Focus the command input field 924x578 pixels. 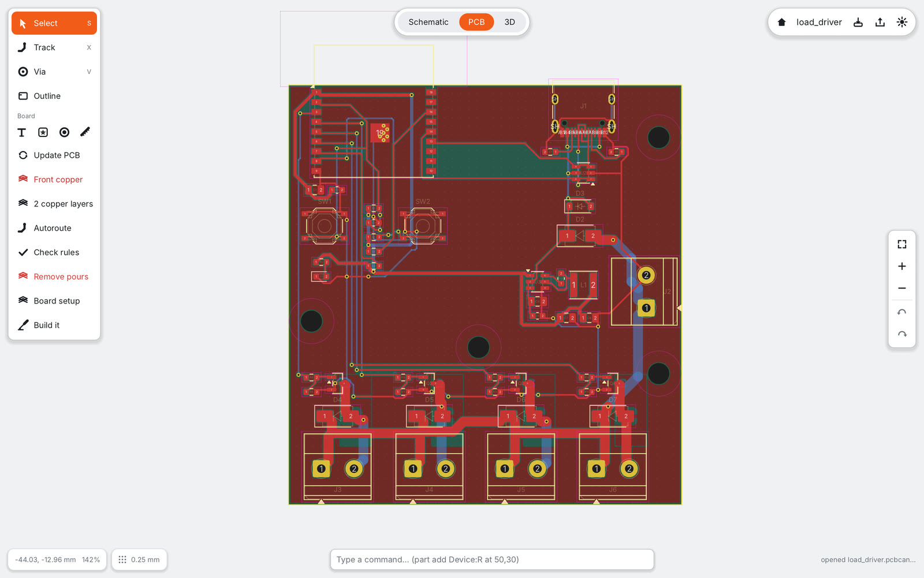tap(492, 560)
